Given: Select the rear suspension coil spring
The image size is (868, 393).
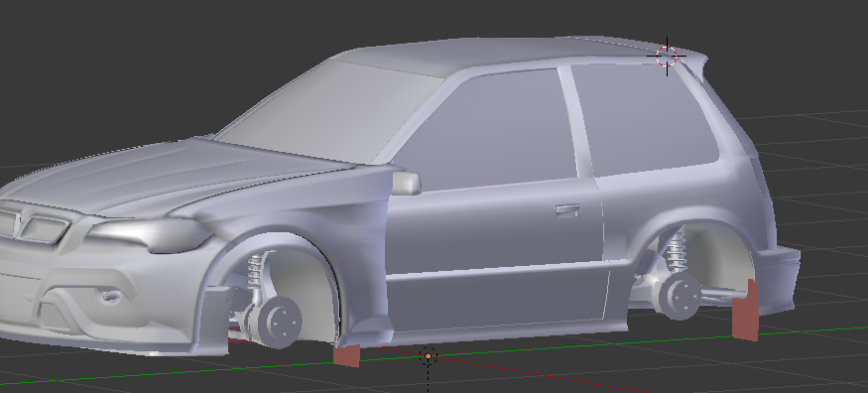Looking at the screenshot, I should 676,251.
